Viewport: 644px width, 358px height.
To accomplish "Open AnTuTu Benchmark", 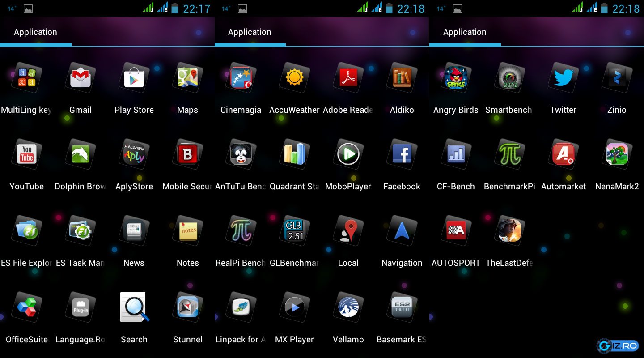I will pos(241,154).
